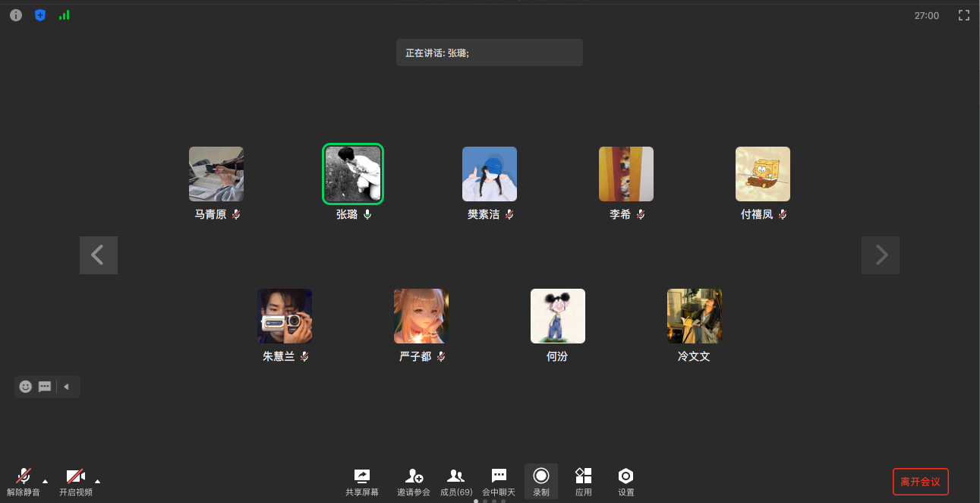Open the Apps (应用) panel
This screenshot has height=503, width=980.
583,482
